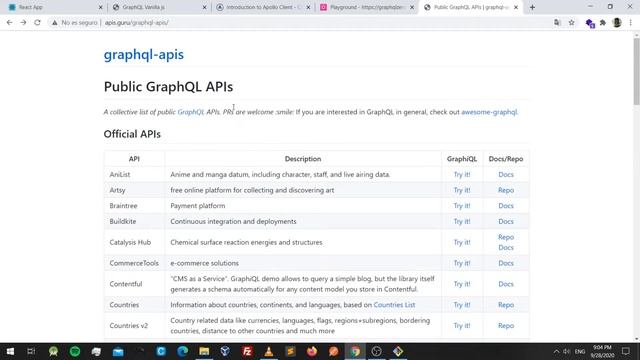Image resolution: width=640 pixels, height=360 pixels.
Task: Open VirtualBox from the taskbar
Action: [x=225, y=351]
